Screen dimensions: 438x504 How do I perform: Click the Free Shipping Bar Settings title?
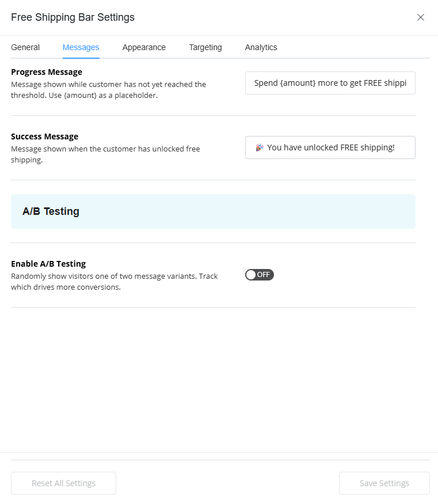(73, 17)
